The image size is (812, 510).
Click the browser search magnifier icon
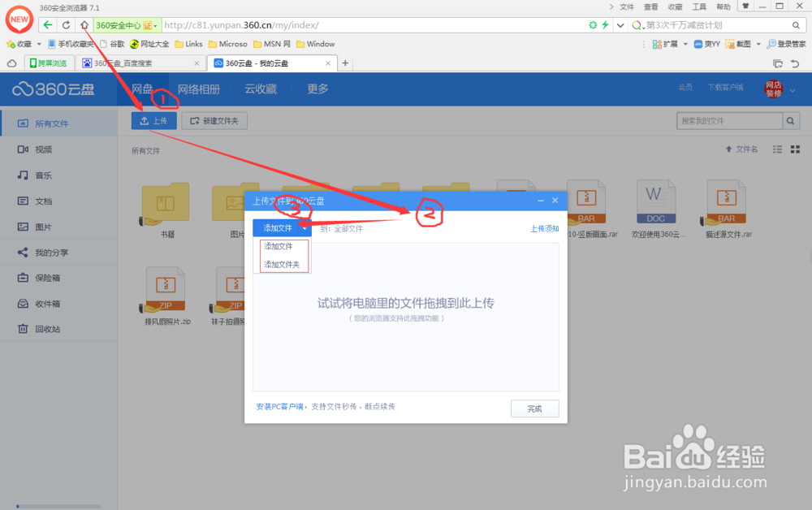(796, 25)
